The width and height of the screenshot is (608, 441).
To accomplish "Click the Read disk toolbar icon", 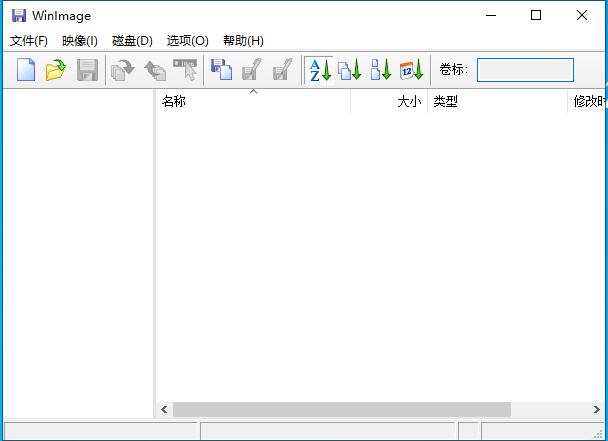I will pos(123,70).
